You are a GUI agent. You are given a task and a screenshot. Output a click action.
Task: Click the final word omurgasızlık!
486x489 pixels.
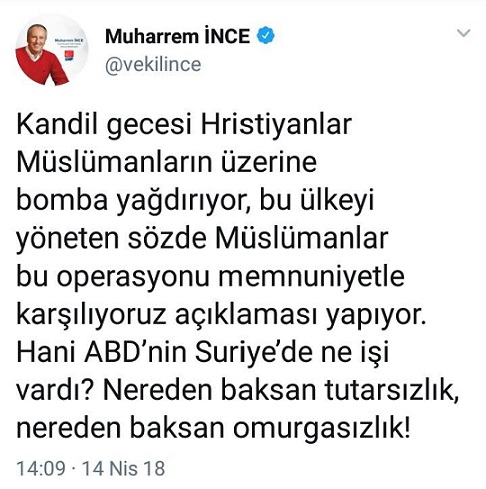(x=321, y=429)
